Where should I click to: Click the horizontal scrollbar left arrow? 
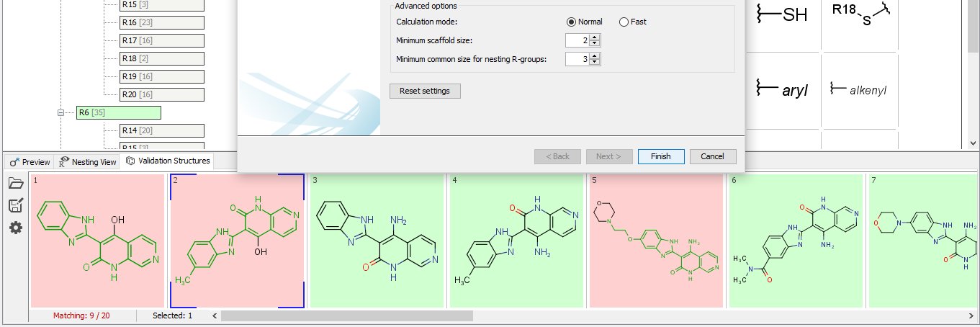(214, 315)
